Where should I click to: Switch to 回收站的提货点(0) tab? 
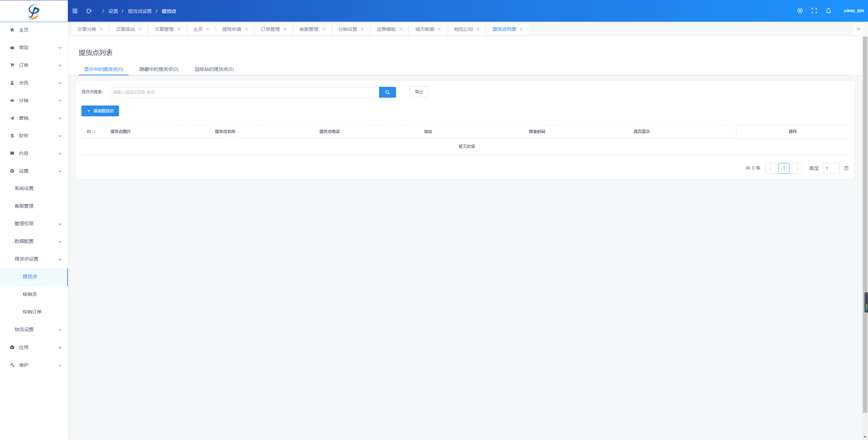pyautogui.click(x=214, y=69)
